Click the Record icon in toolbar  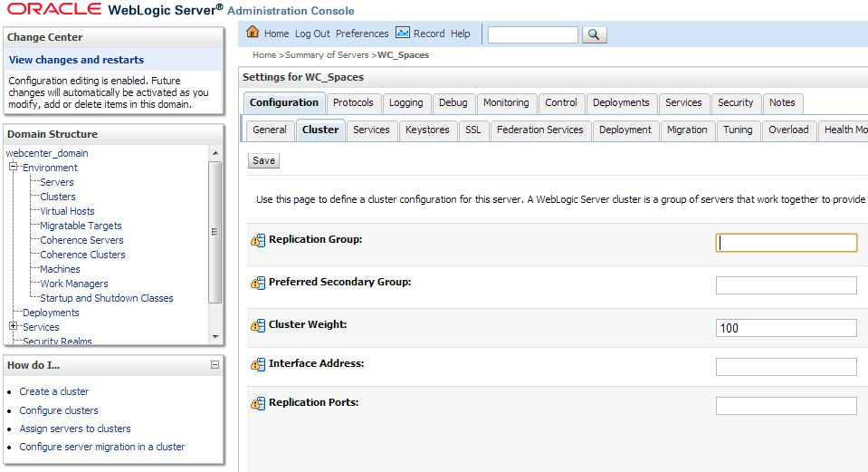coord(403,33)
